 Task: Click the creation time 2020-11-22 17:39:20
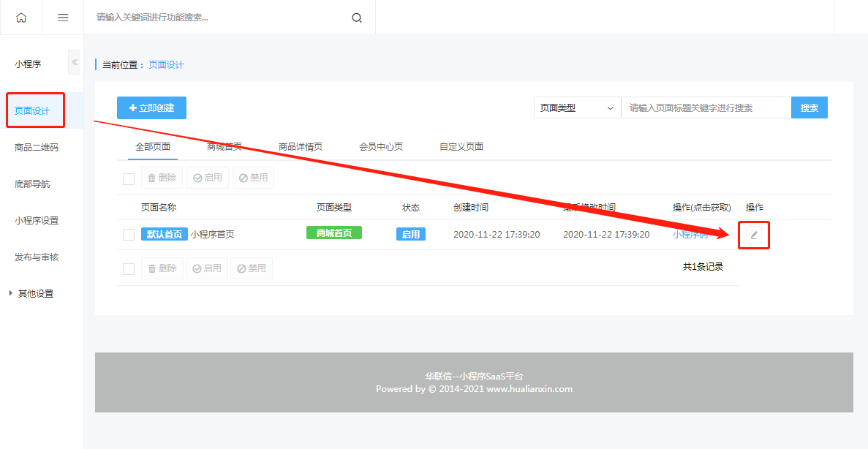click(497, 234)
